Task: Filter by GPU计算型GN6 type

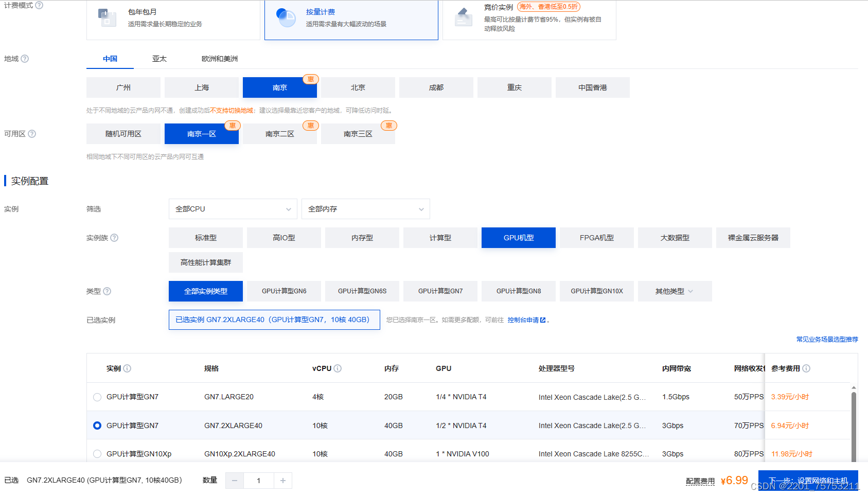Action: point(284,291)
